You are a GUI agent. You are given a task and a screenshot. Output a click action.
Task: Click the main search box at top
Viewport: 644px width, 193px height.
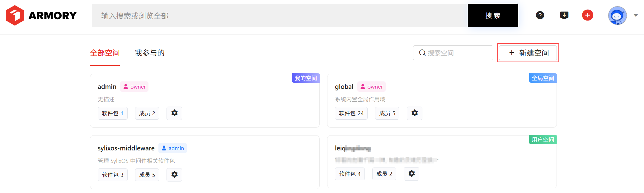(x=280, y=16)
